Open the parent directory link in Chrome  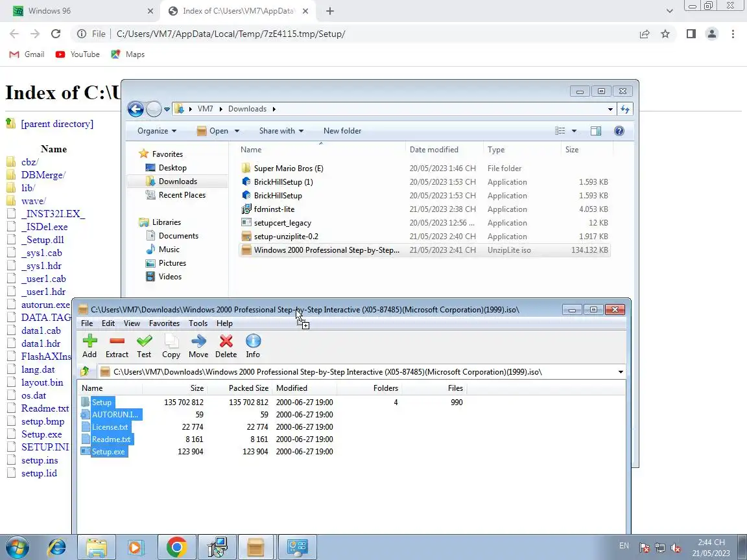tap(57, 124)
